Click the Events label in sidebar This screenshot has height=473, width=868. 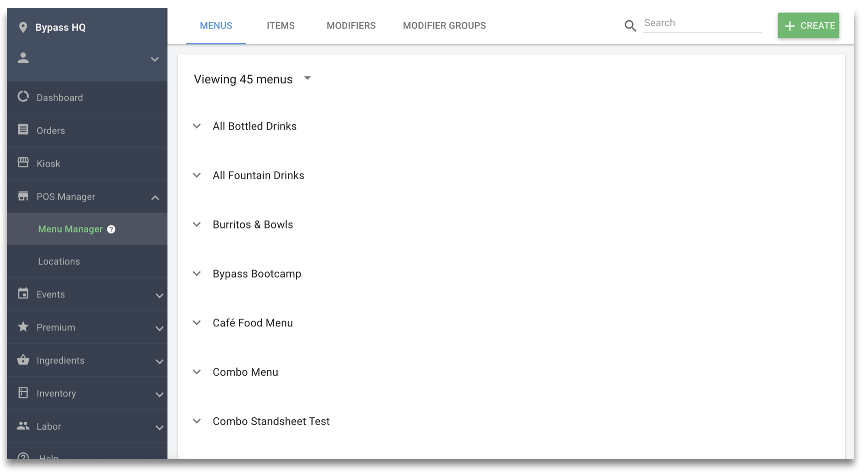coord(51,294)
